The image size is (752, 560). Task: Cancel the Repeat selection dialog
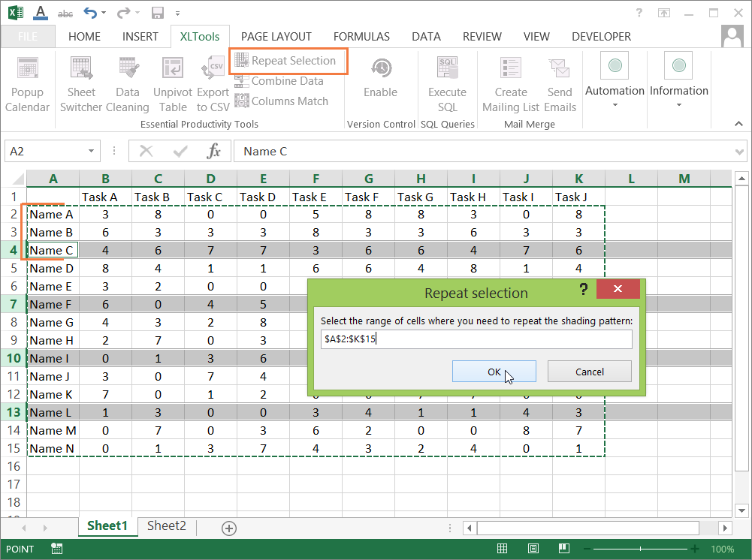tap(589, 371)
